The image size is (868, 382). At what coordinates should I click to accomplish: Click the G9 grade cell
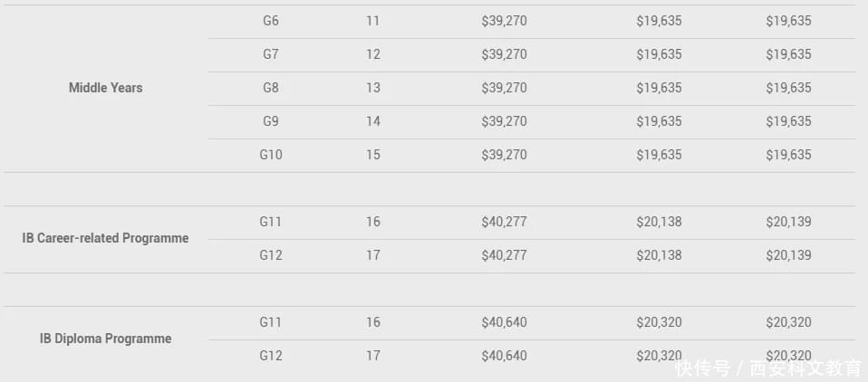(271, 121)
